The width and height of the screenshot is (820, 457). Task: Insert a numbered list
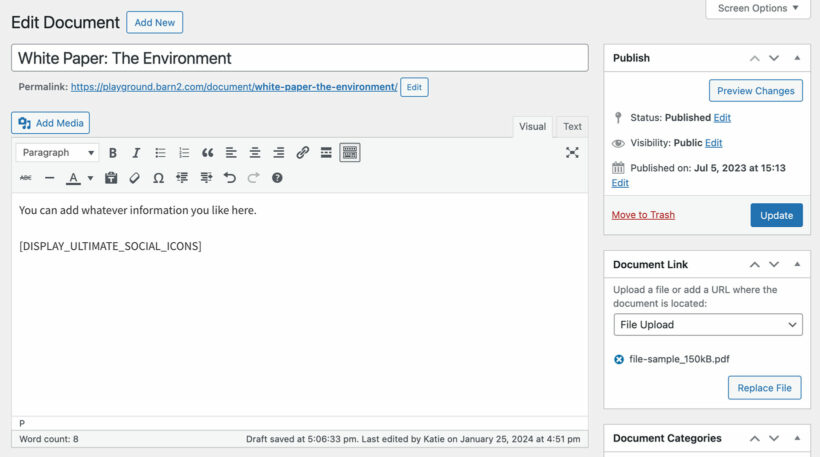coord(184,153)
